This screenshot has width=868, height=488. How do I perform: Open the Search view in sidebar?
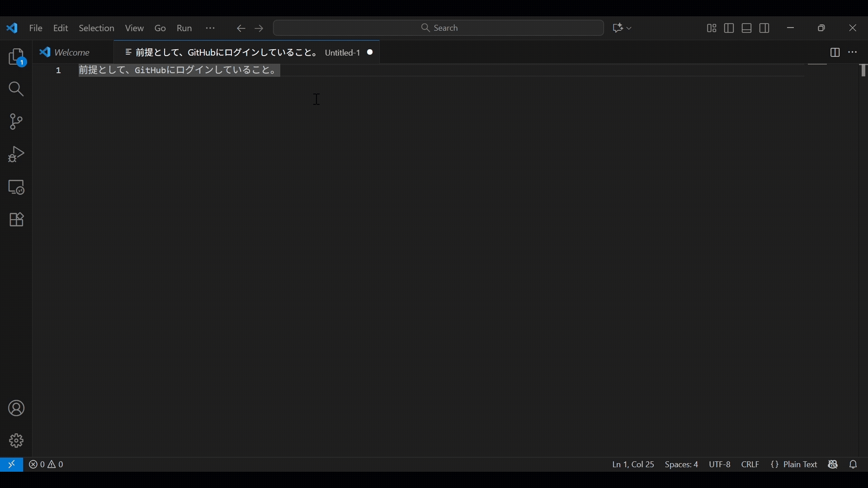[16, 89]
